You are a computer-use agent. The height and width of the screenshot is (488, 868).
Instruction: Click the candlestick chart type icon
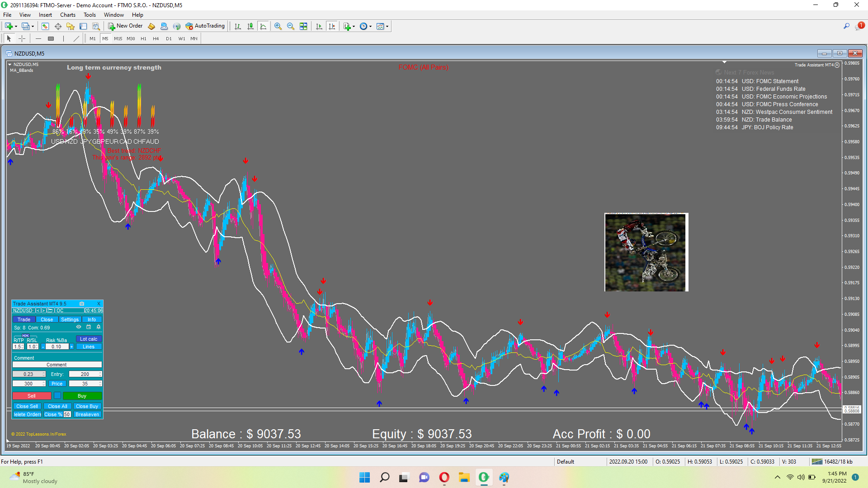coord(250,26)
